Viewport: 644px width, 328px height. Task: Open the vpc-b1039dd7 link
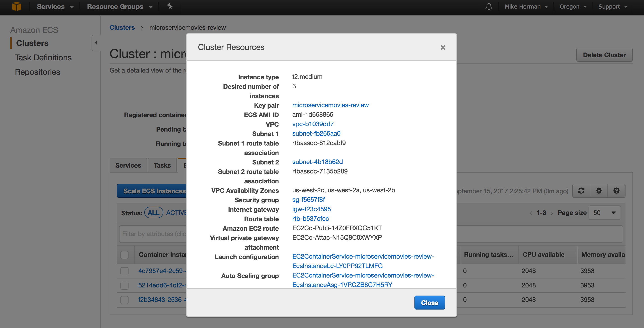[x=313, y=124]
